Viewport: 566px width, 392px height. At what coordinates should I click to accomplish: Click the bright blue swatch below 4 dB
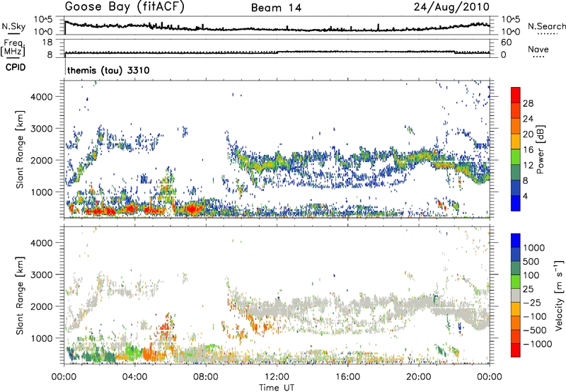pyautogui.click(x=516, y=203)
